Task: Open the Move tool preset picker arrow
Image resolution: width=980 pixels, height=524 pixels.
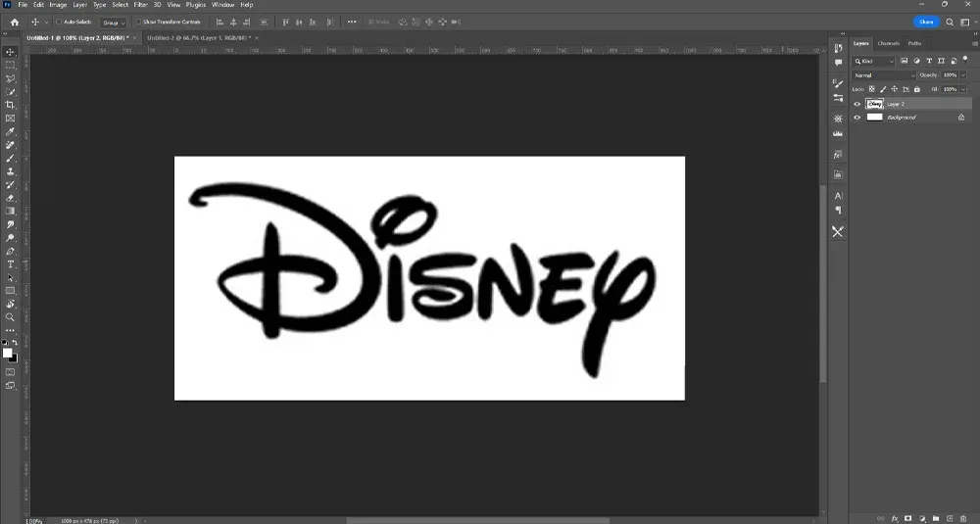Action: [46, 23]
